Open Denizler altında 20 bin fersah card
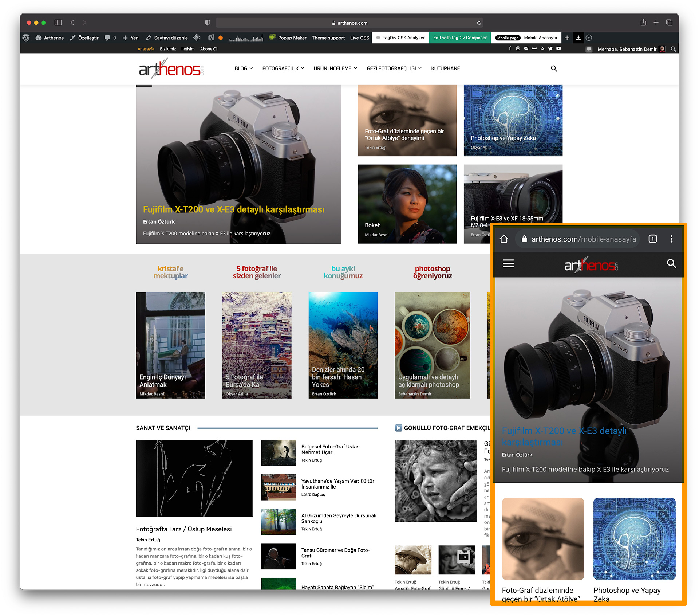 click(343, 345)
